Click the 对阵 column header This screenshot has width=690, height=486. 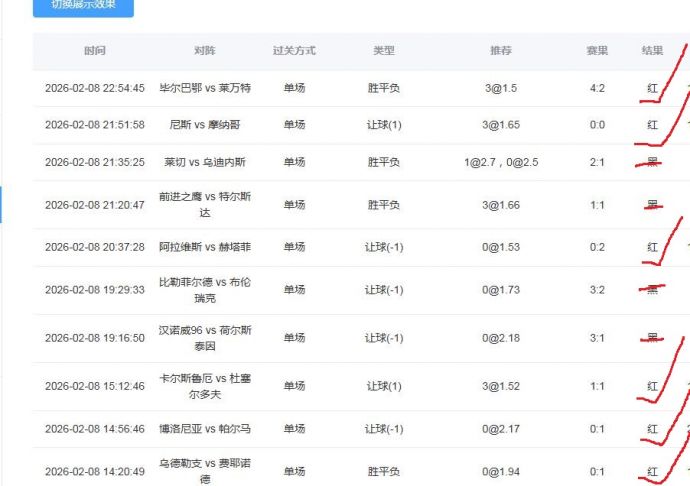(x=205, y=51)
